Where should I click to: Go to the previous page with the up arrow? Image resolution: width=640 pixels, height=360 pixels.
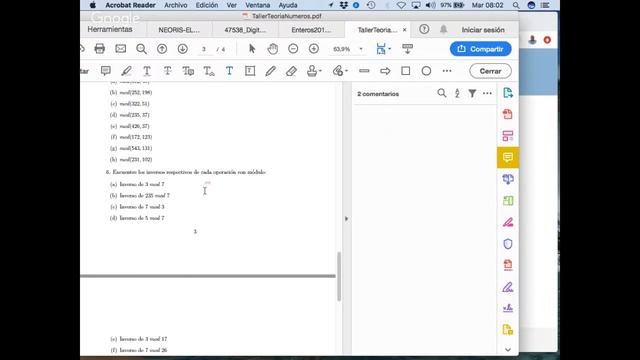point(162,49)
